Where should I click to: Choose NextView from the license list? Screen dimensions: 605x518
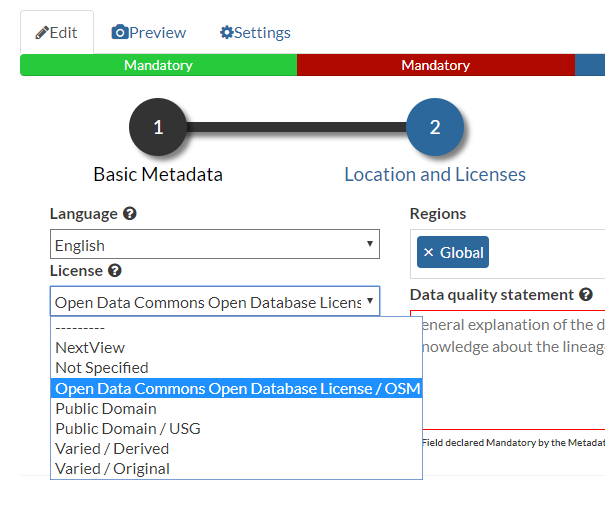(x=237, y=348)
